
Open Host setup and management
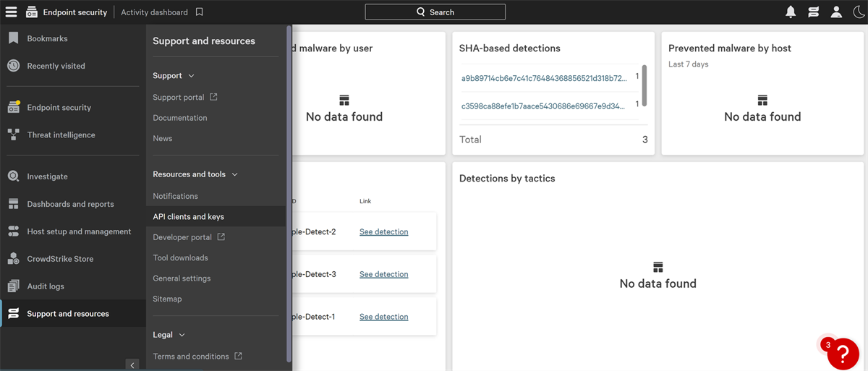click(x=79, y=231)
